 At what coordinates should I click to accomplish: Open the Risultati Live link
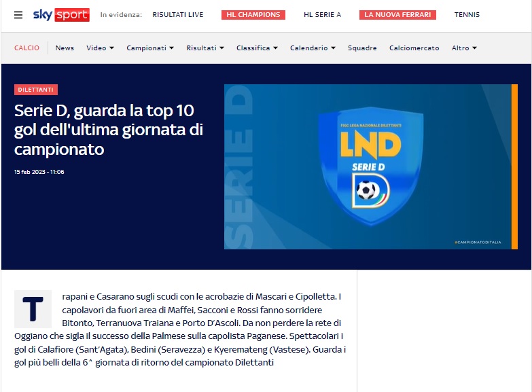pos(177,15)
